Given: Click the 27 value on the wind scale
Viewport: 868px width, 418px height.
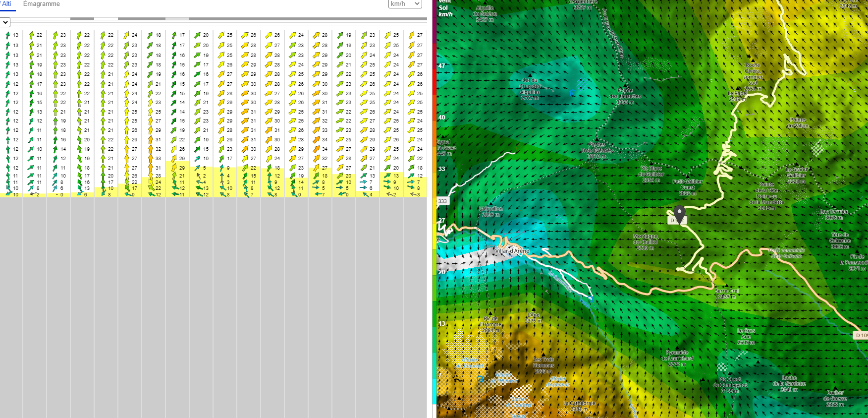Looking at the screenshot, I should coord(441,221).
